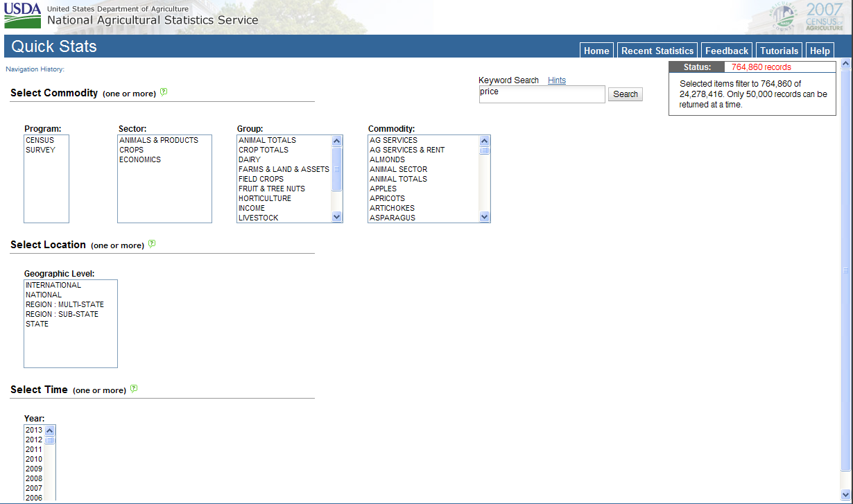This screenshot has width=853, height=504.
Task: Choose REGION : MULTI-STATE level
Action: (x=71, y=304)
